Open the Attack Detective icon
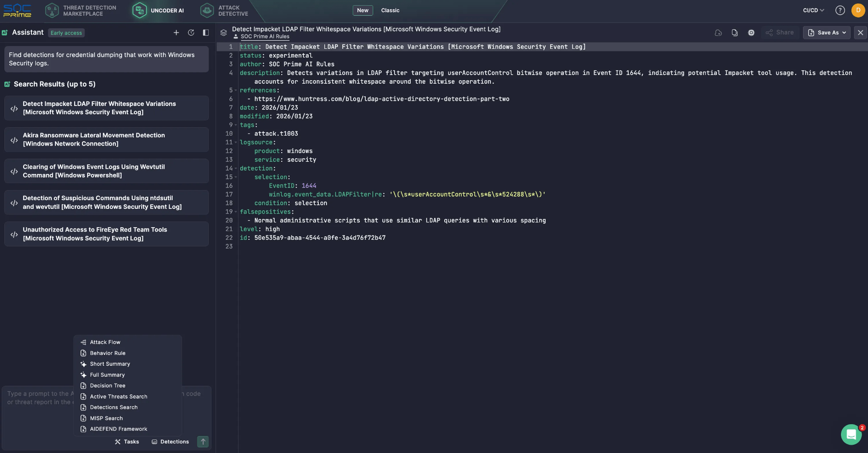Viewport: 868px width, 453px height. click(207, 10)
